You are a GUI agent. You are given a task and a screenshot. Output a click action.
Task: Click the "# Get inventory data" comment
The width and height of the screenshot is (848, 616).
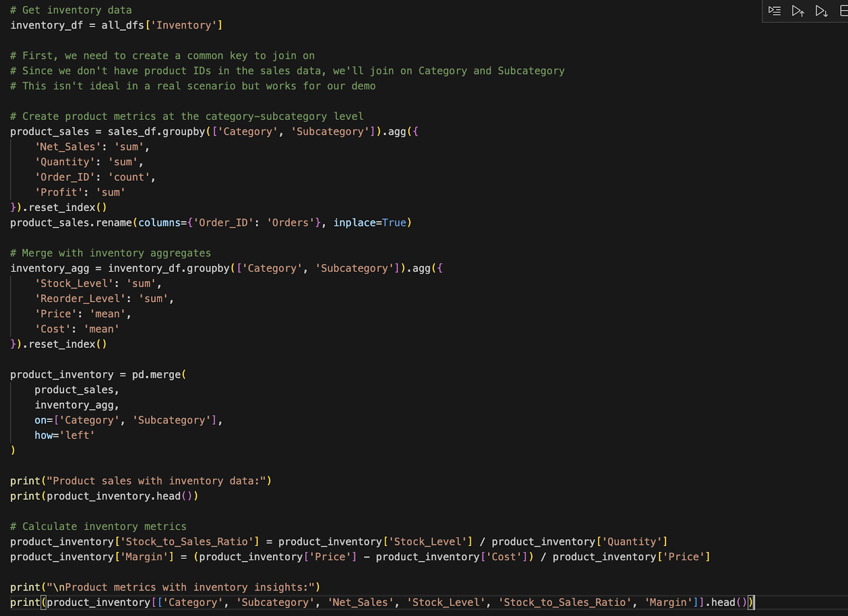coord(71,10)
